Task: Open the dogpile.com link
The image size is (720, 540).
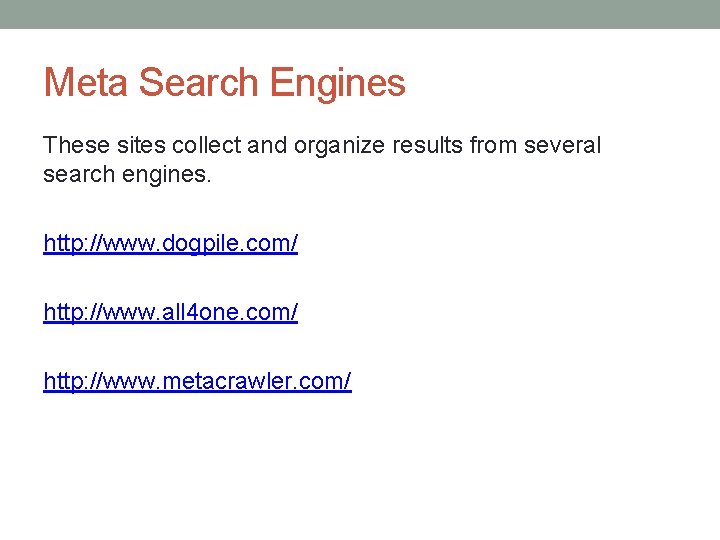Action: tap(170, 243)
